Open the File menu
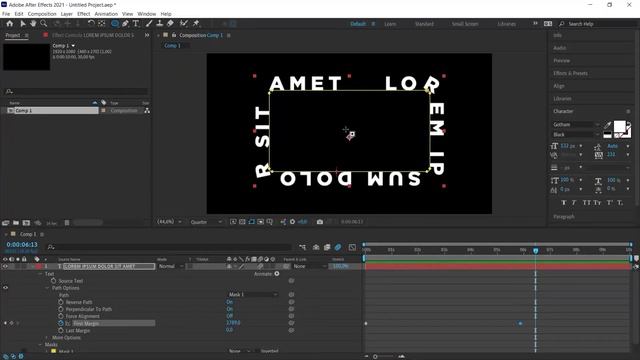Image resolution: width=640 pixels, height=360 pixels. pos(6,14)
